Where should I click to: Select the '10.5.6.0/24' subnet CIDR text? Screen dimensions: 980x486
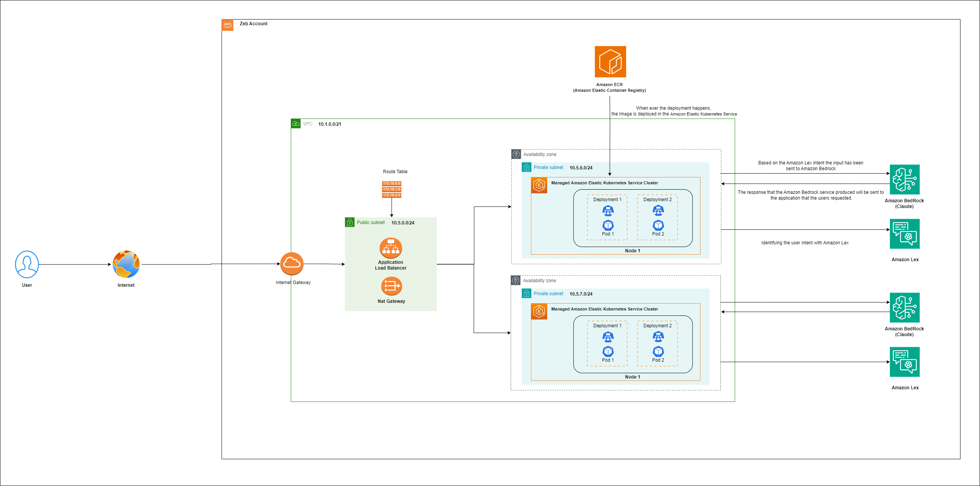tap(581, 168)
